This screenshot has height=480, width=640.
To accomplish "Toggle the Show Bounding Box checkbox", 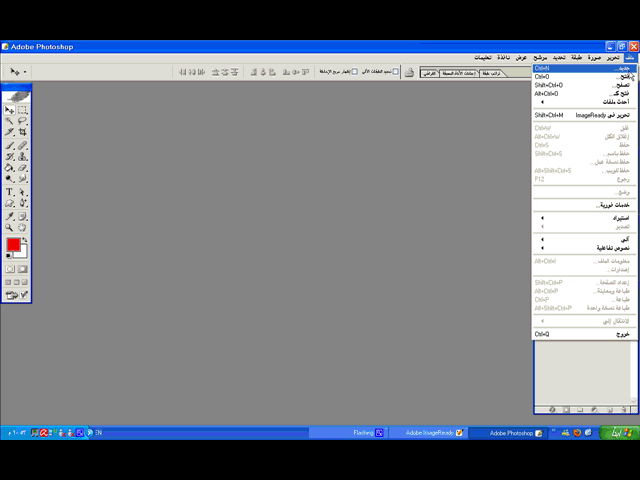I will click(355, 72).
